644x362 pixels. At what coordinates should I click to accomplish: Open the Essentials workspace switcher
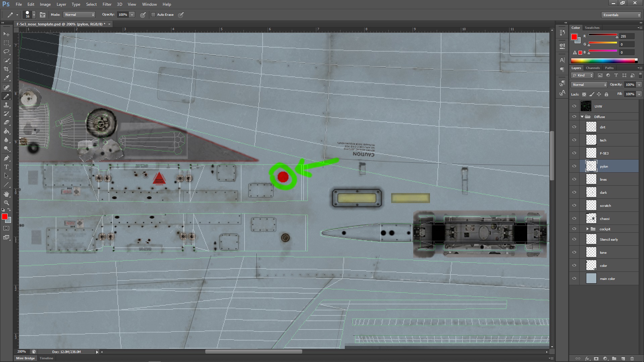[x=621, y=15]
